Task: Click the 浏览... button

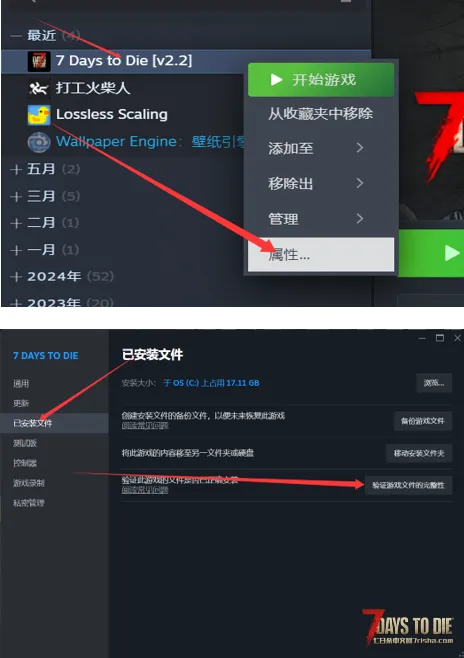Action: tap(434, 383)
